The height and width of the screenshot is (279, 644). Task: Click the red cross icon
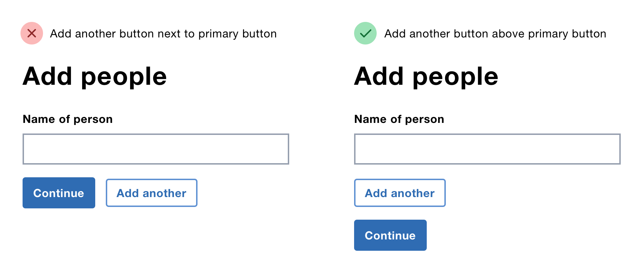32,33
